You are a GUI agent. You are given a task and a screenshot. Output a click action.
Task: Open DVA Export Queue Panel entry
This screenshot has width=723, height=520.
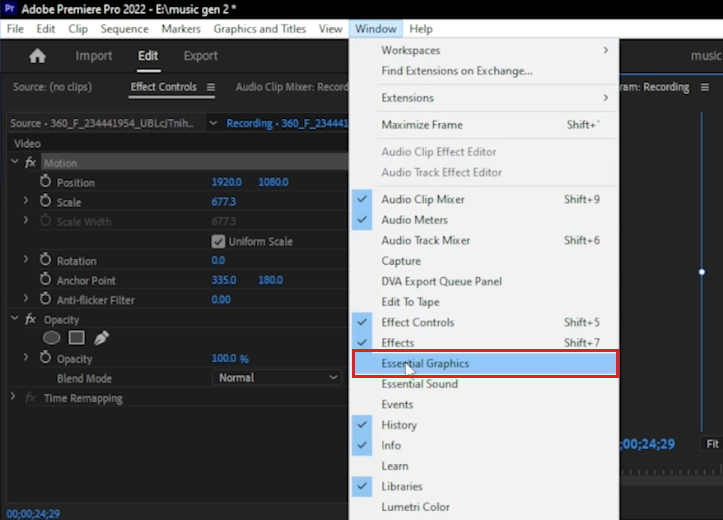pyautogui.click(x=484, y=281)
